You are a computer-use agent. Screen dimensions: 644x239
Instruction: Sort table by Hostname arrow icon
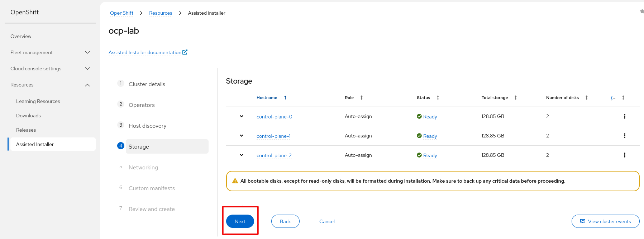(x=285, y=98)
